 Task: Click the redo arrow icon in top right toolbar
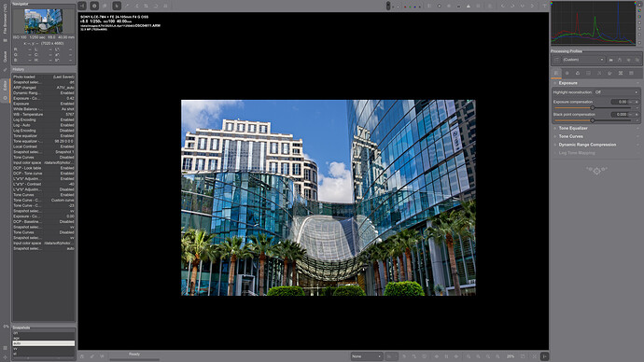click(x=512, y=6)
